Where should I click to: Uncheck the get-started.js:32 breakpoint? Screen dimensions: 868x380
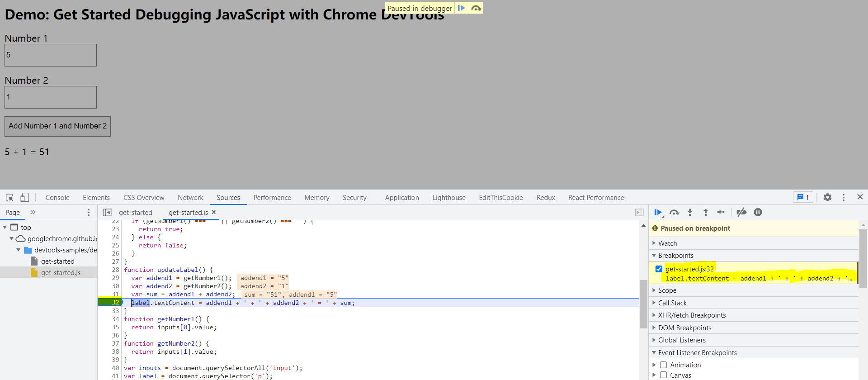[659, 269]
